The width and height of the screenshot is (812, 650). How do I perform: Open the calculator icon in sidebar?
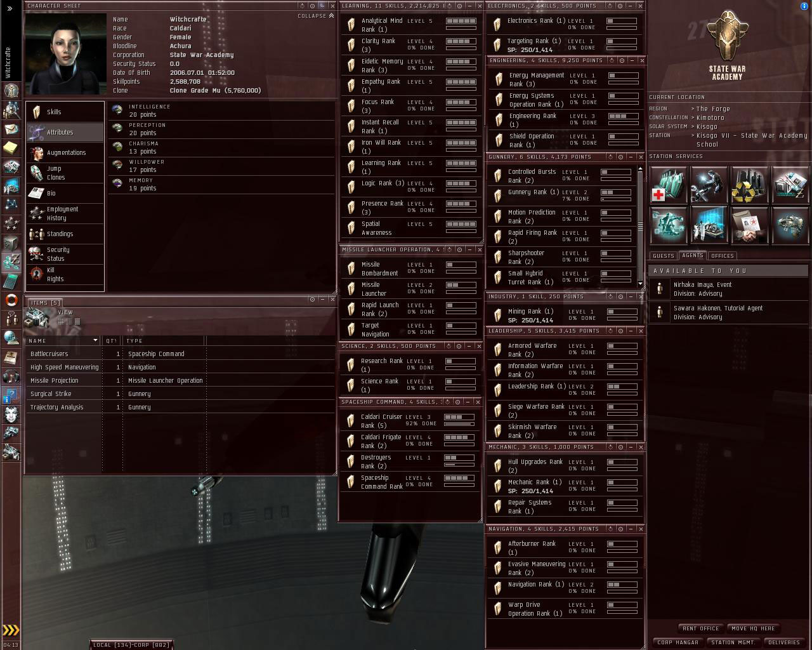11,281
